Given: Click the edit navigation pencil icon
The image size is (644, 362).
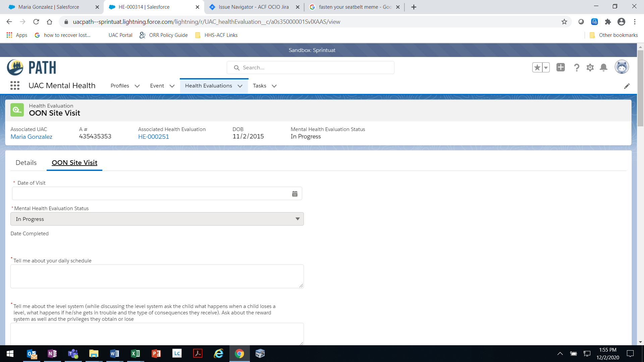Looking at the screenshot, I should [x=627, y=86].
